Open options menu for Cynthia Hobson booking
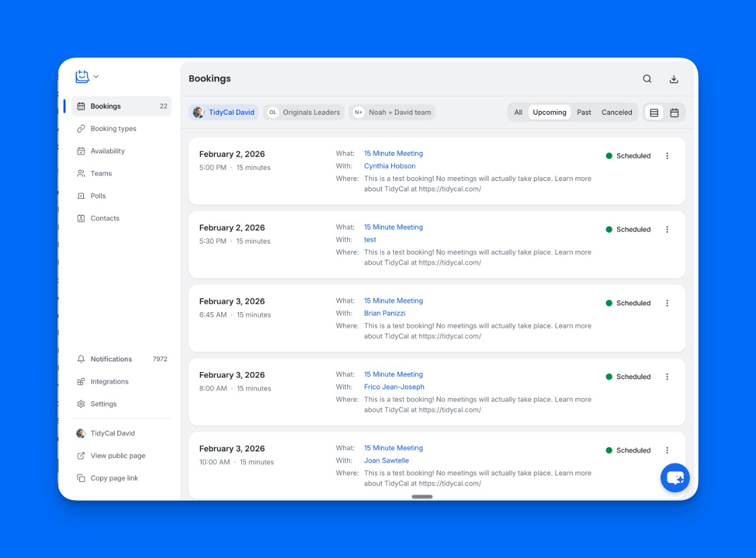The image size is (756, 558). pos(667,156)
